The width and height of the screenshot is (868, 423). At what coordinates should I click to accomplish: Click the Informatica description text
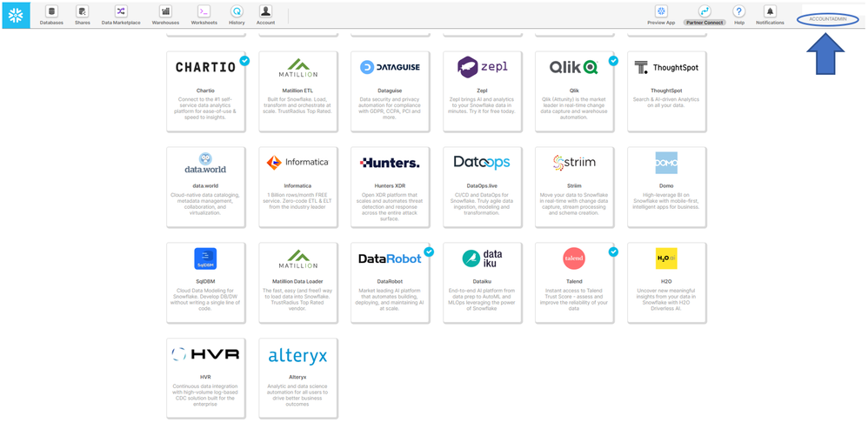click(x=297, y=201)
